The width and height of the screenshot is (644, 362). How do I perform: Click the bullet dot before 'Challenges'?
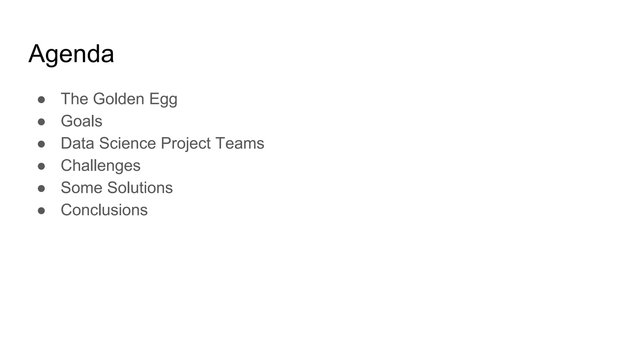point(41,166)
